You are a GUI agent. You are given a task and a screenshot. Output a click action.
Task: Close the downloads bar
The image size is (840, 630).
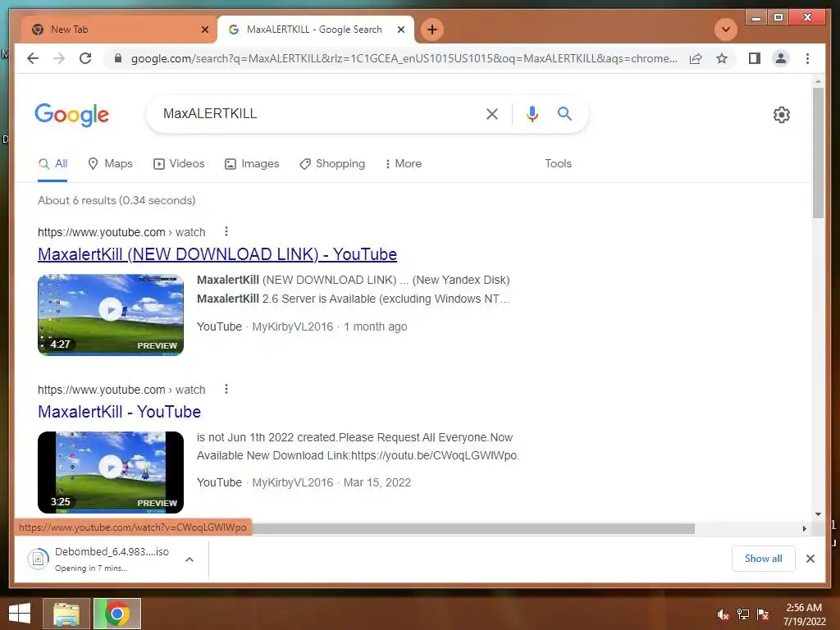[810, 559]
